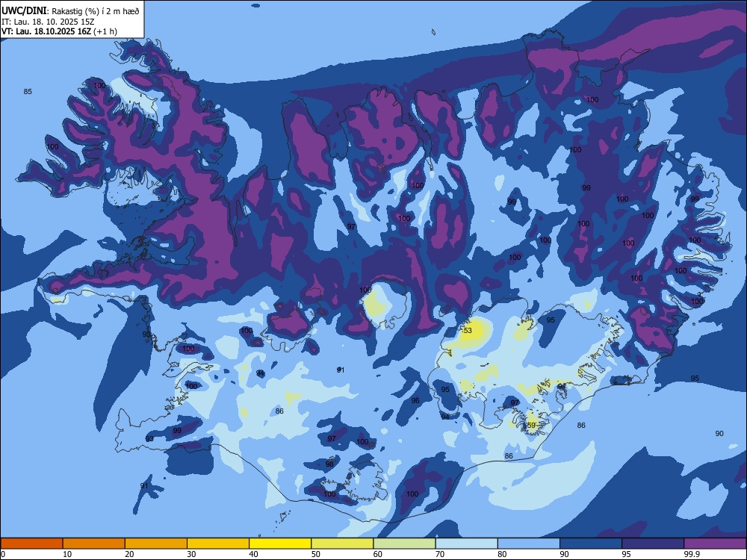Click the pale blue 70–80 legend swatch
The width and height of the screenshot is (747, 560).
(x=466, y=544)
